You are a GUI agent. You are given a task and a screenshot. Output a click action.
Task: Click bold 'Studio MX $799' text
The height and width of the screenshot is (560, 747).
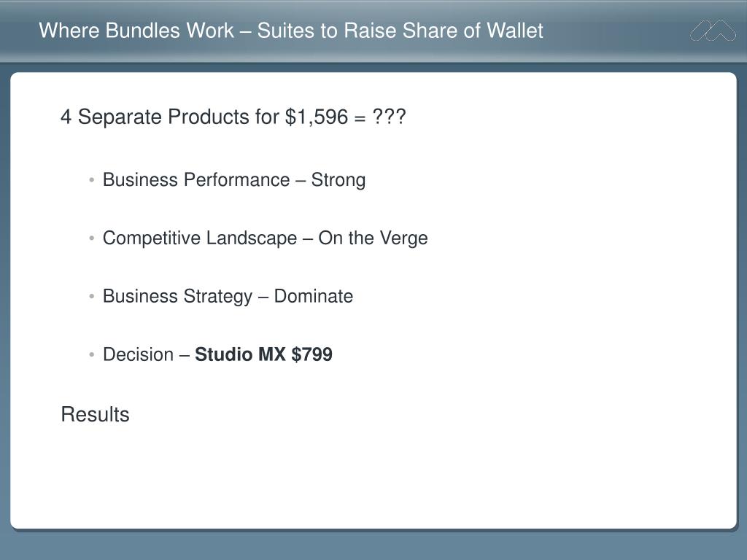263,354
